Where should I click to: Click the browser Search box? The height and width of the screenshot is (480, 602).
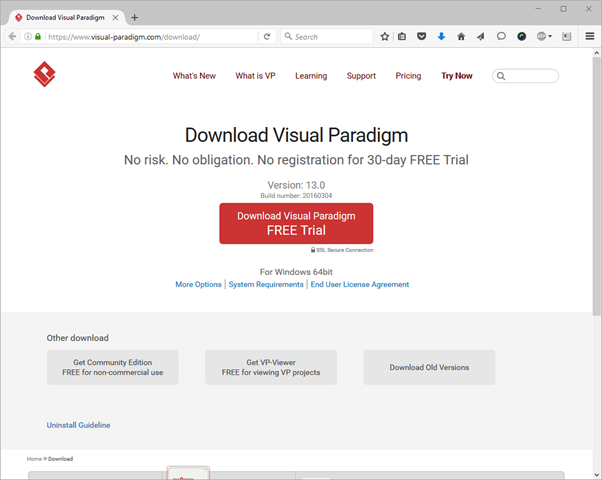pos(327,37)
